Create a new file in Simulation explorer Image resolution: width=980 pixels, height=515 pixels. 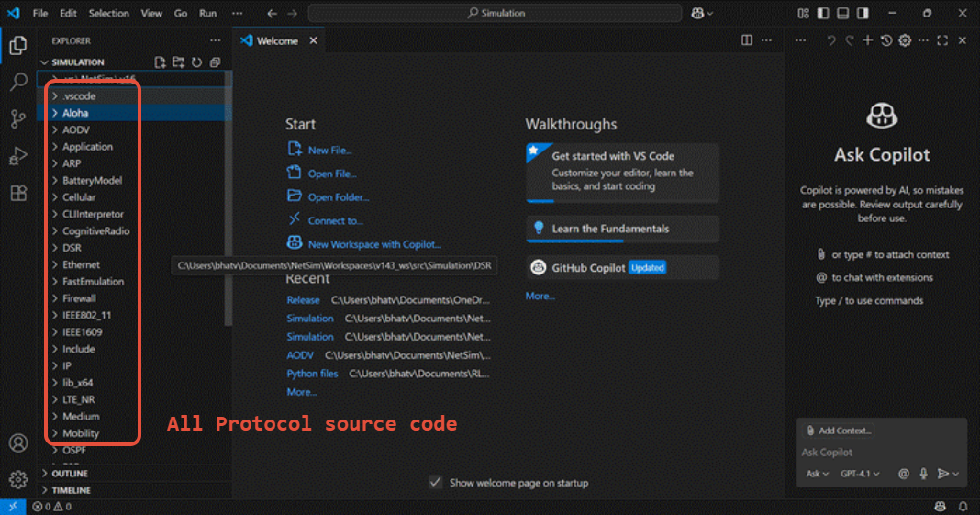pyautogui.click(x=160, y=62)
